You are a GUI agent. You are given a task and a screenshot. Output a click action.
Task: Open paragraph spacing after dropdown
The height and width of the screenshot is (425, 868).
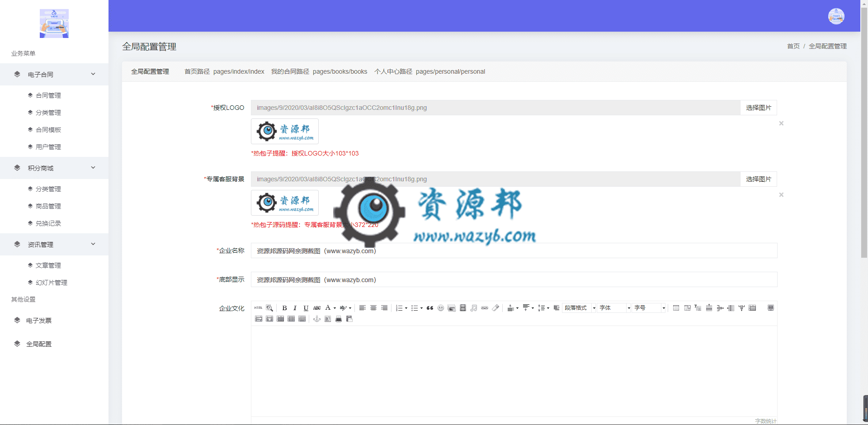(533, 308)
